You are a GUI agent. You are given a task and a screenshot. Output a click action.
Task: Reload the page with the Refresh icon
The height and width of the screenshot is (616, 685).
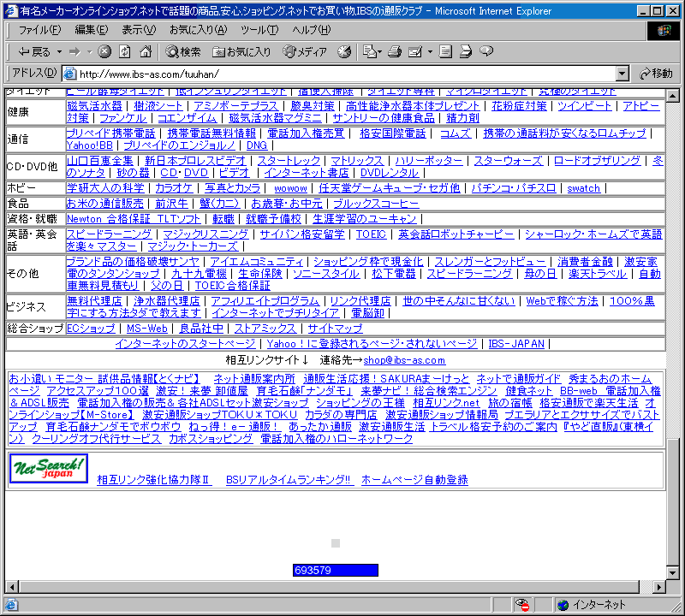pos(125,52)
